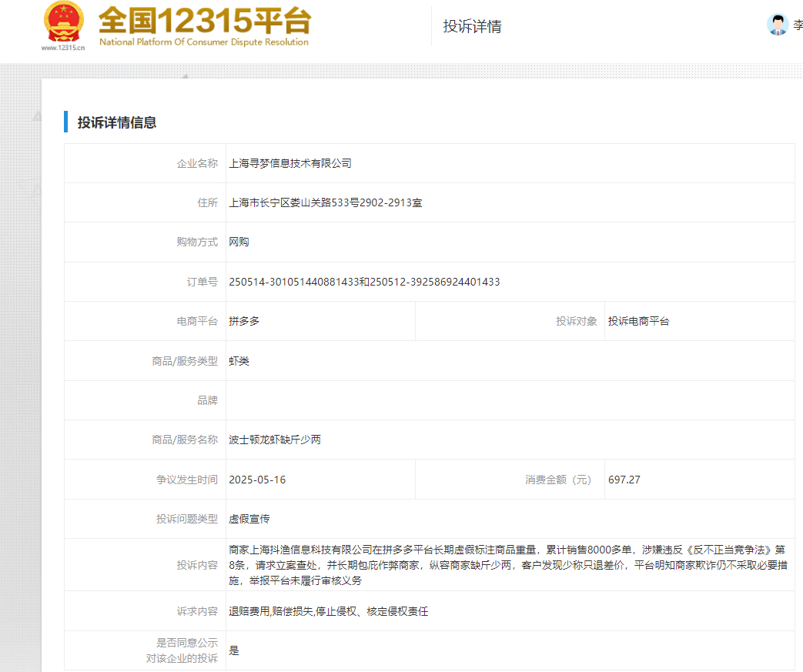The height and width of the screenshot is (672, 803).
Task: Click the 虾类 product type value
Action: click(239, 361)
